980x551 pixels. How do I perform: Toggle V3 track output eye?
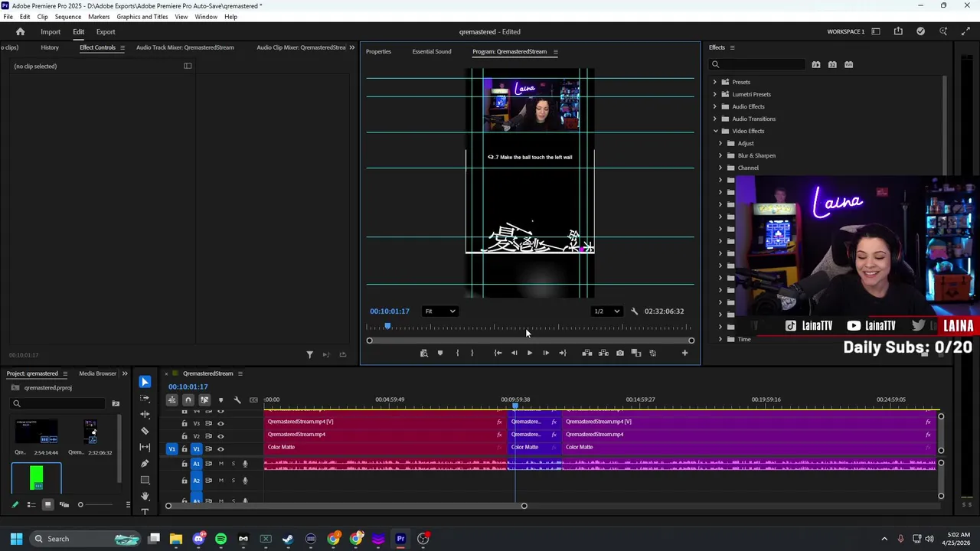click(220, 423)
